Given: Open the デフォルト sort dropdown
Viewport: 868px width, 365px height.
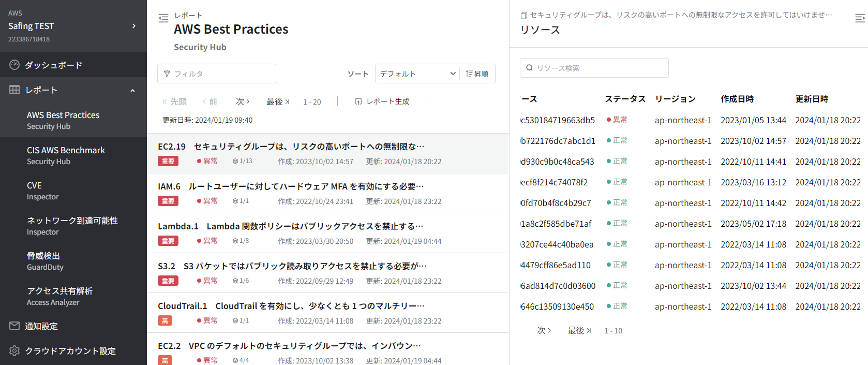Looking at the screenshot, I should 417,74.
